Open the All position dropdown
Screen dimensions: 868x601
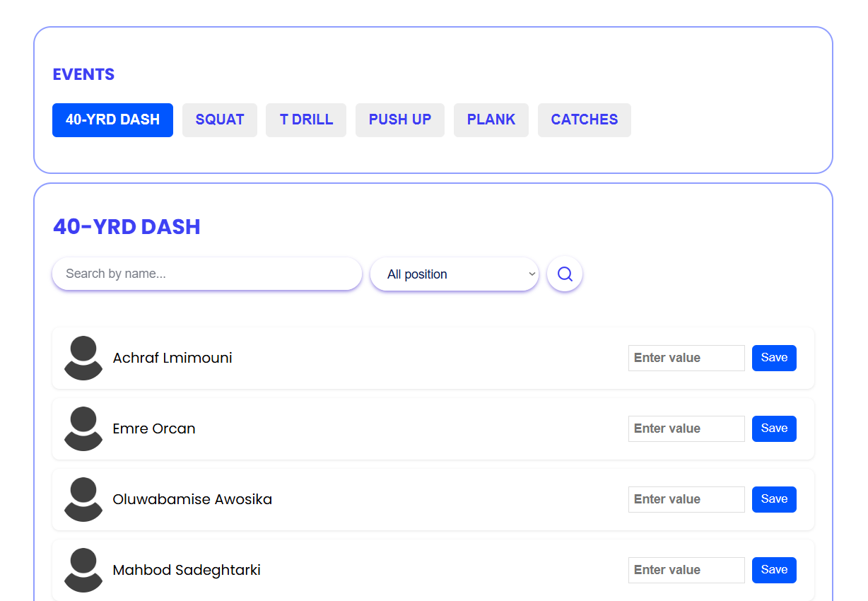click(x=454, y=274)
